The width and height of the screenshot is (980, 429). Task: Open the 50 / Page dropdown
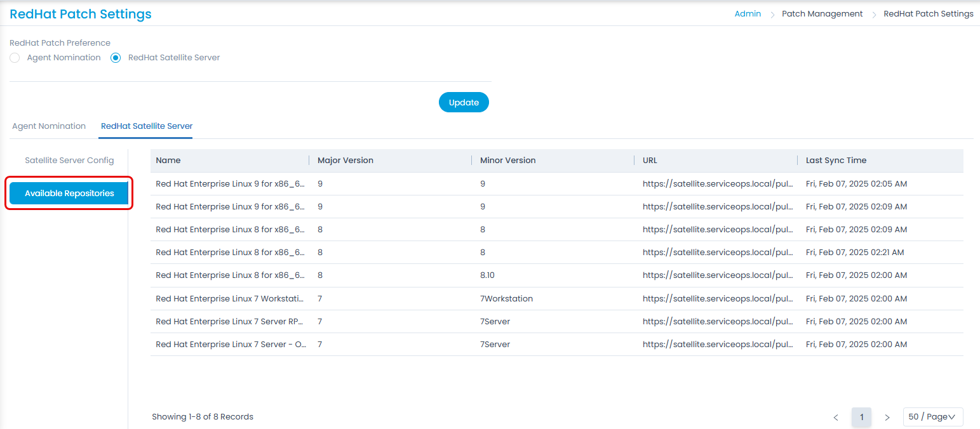click(x=932, y=417)
